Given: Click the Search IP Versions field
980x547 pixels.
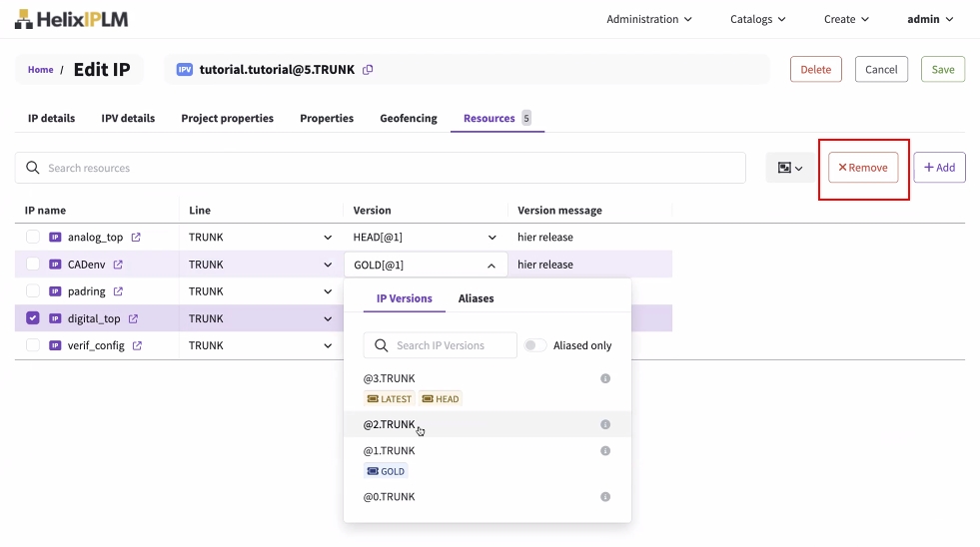Looking at the screenshot, I should click(x=453, y=345).
